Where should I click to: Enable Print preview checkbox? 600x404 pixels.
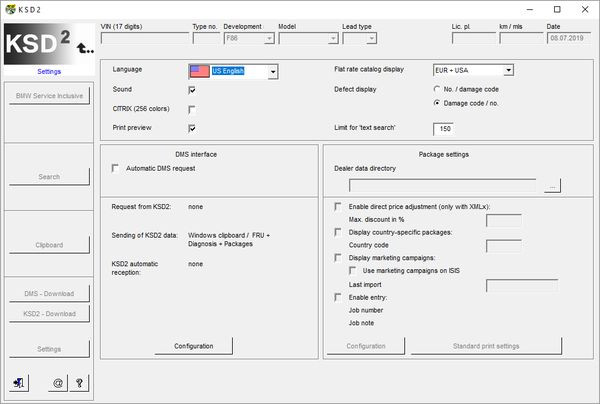[x=192, y=128]
